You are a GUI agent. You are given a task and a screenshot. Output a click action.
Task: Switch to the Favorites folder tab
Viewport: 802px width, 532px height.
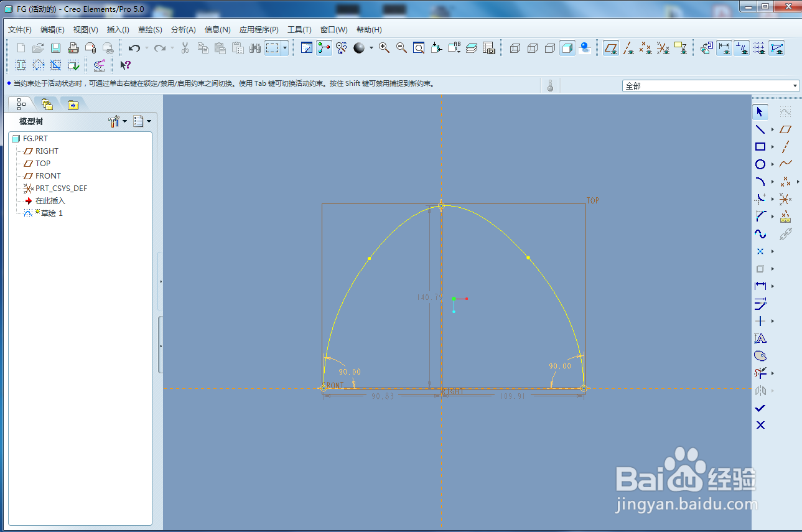pyautogui.click(x=73, y=104)
